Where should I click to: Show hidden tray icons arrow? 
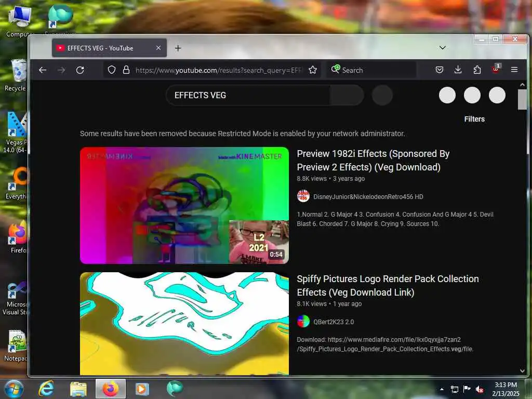[x=442, y=389]
